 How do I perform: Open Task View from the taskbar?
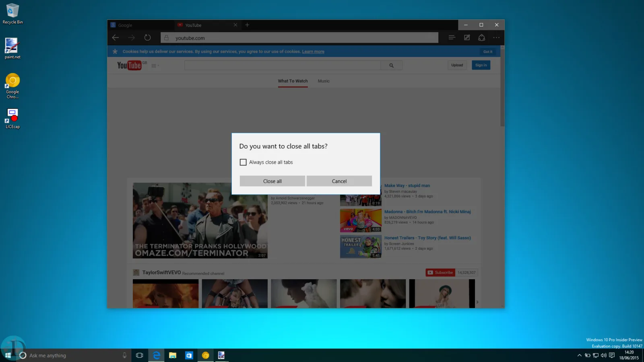(140, 355)
